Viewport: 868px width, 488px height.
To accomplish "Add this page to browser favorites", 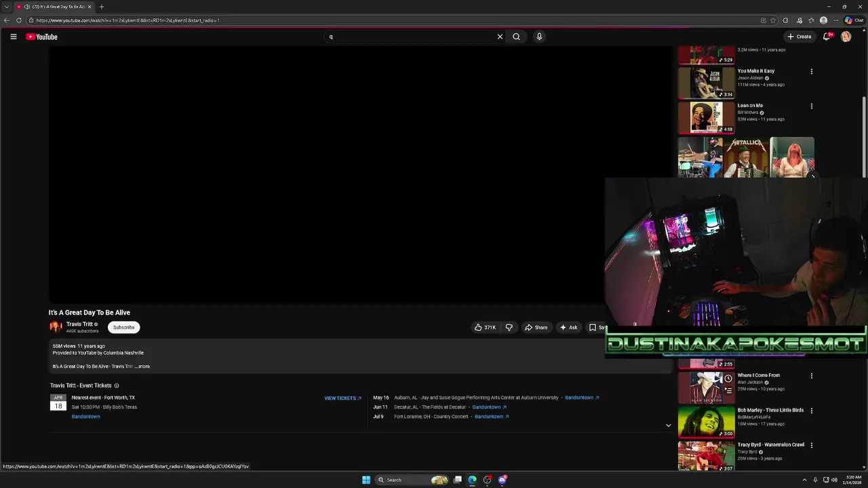I will 773,20.
